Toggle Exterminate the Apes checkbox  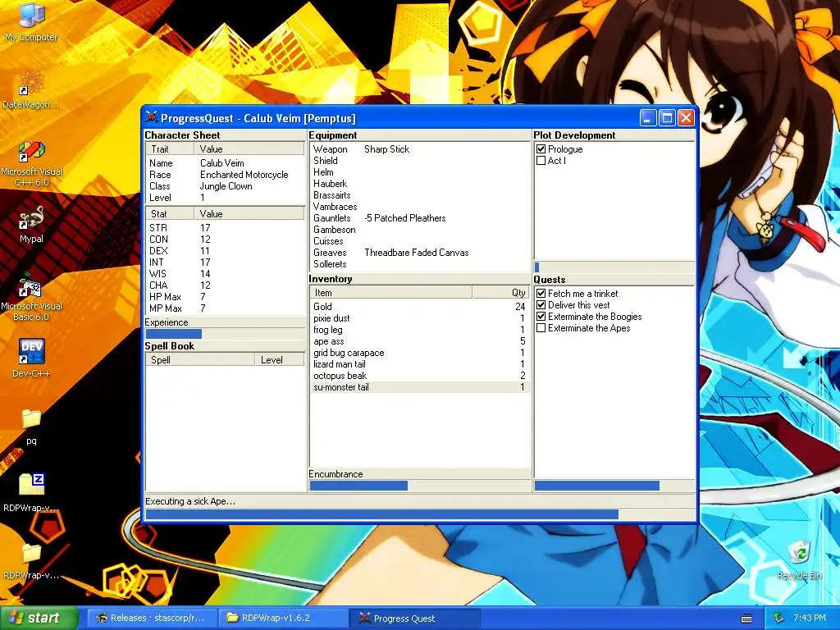point(541,328)
